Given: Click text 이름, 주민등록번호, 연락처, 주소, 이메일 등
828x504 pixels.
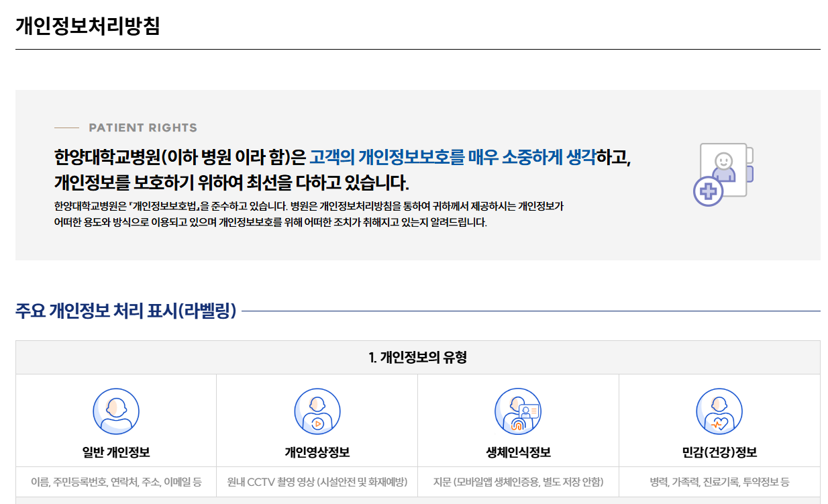Looking at the screenshot, I should point(116,482).
